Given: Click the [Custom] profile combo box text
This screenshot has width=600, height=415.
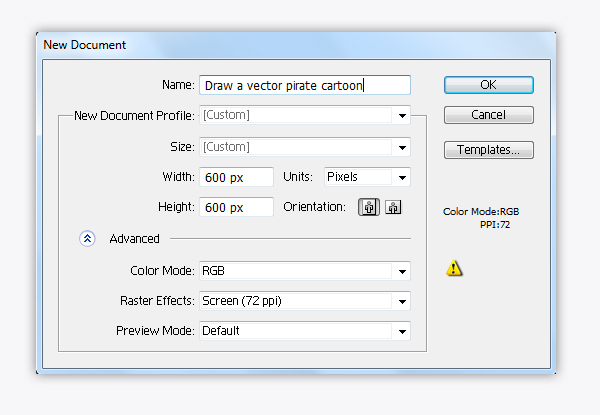Looking at the screenshot, I should point(226,115).
